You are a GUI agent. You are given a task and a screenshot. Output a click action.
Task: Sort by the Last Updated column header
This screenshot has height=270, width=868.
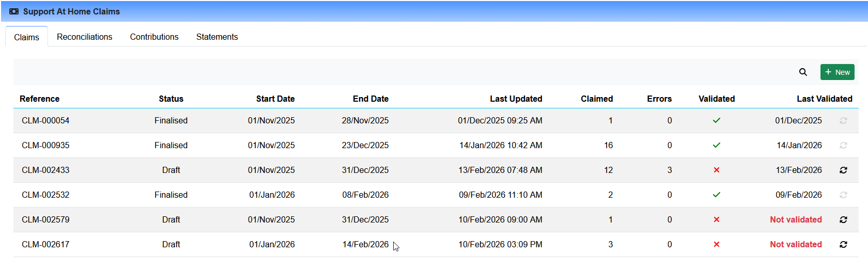click(516, 99)
